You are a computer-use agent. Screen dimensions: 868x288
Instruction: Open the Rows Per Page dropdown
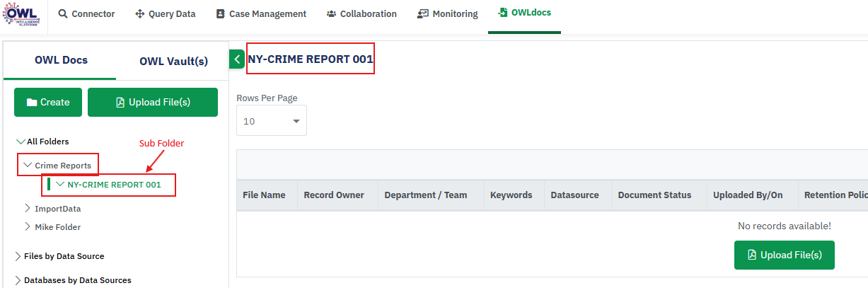pos(272,121)
